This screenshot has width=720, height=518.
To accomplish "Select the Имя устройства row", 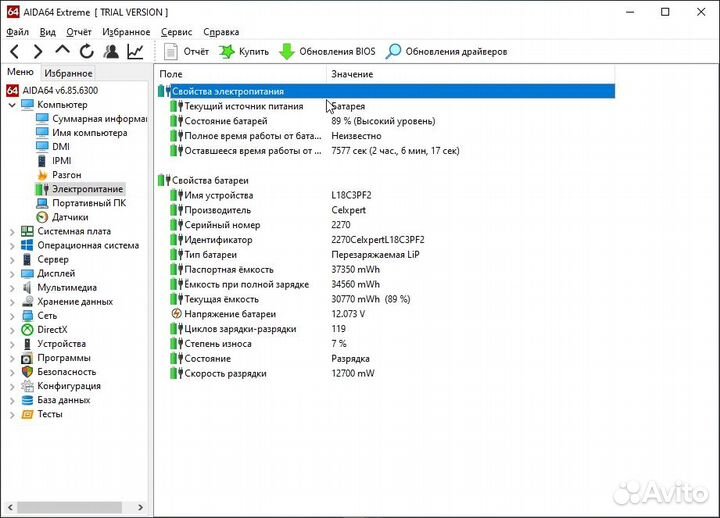I will tap(386, 195).
